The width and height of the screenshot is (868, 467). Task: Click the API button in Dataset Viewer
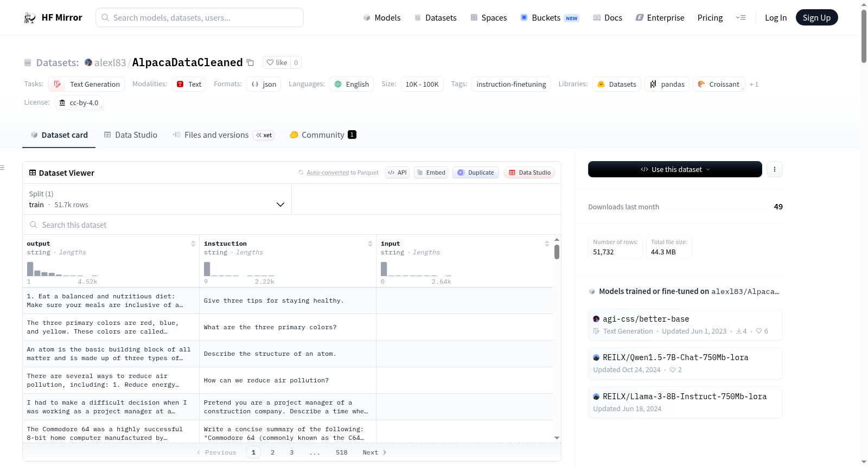[x=397, y=172]
